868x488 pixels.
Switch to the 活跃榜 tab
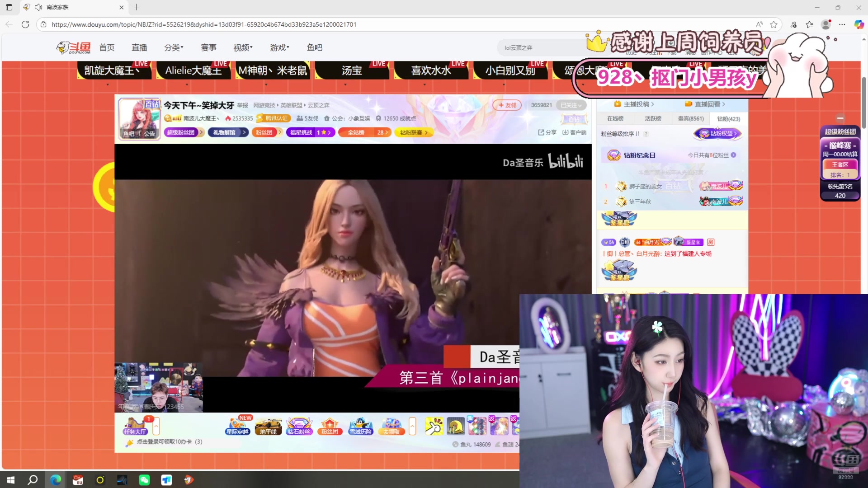(x=653, y=119)
